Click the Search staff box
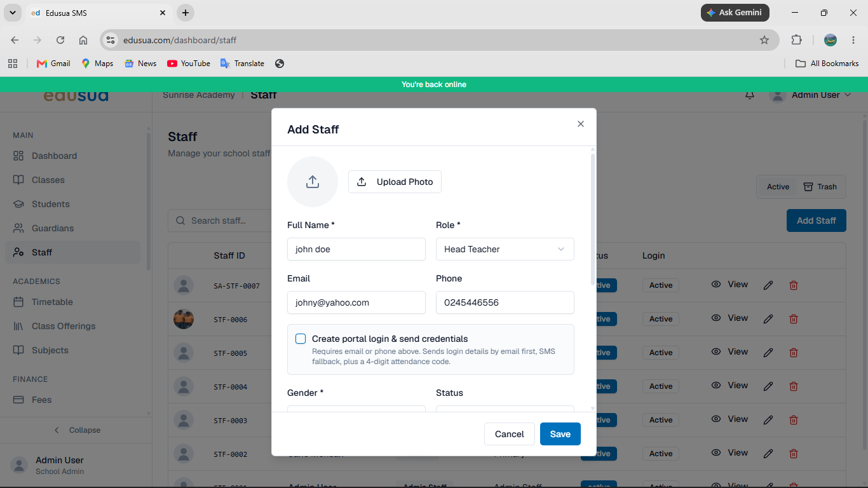Screen dimensions: 868x488 pos(220,220)
